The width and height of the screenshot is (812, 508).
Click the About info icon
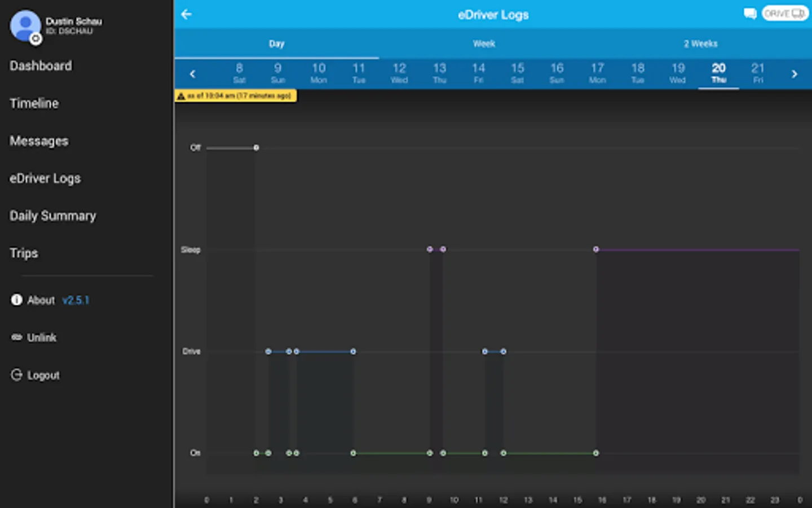[16, 300]
